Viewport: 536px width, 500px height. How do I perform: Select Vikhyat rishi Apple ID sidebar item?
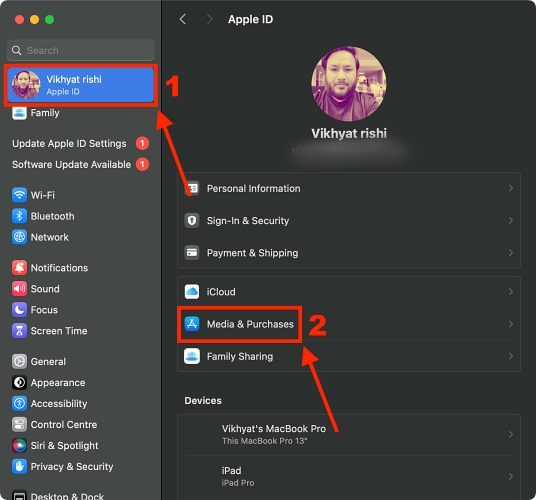81,85
